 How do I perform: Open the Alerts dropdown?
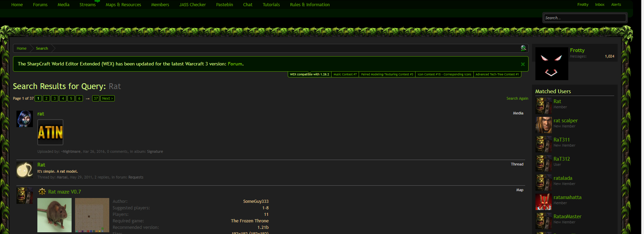tap(616, 4)
